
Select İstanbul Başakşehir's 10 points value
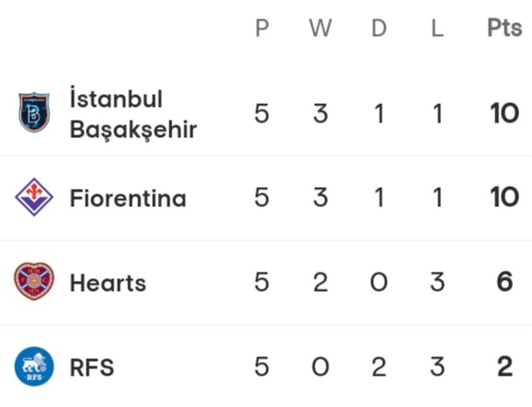[504, 113]
